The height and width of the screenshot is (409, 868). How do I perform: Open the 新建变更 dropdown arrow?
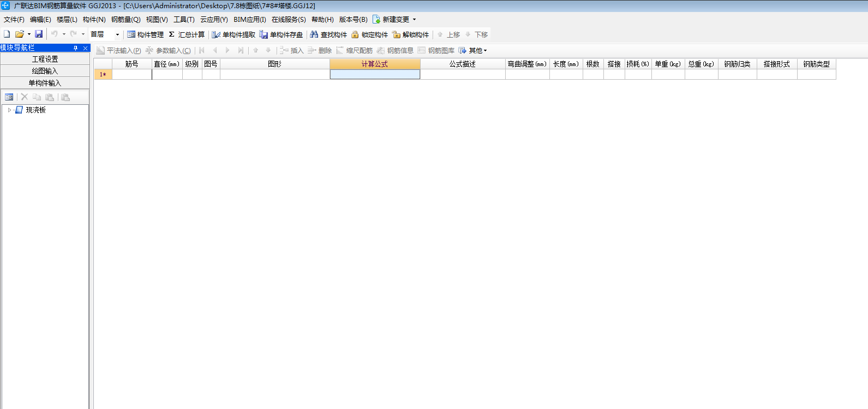(414, 19)
